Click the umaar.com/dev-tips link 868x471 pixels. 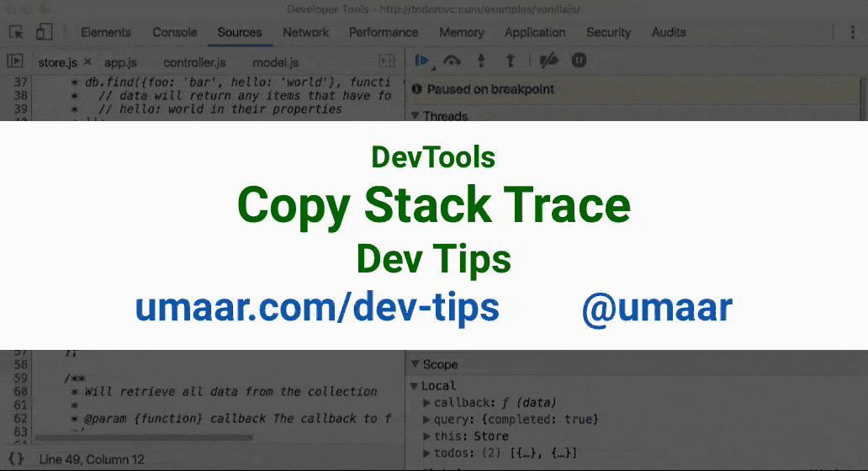(317, 308)
